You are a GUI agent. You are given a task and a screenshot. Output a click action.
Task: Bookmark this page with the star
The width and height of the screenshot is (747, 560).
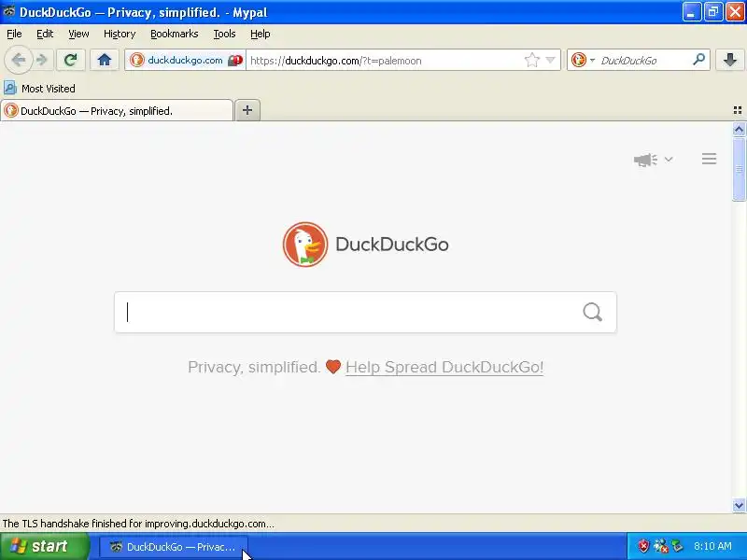click(531, 60)
